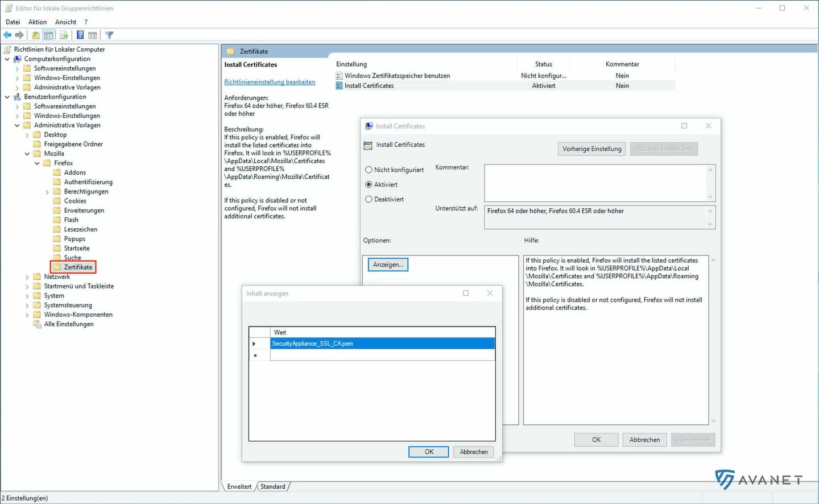
Task: Switch to the Standard tab
Action: click(x=273, y=487)
